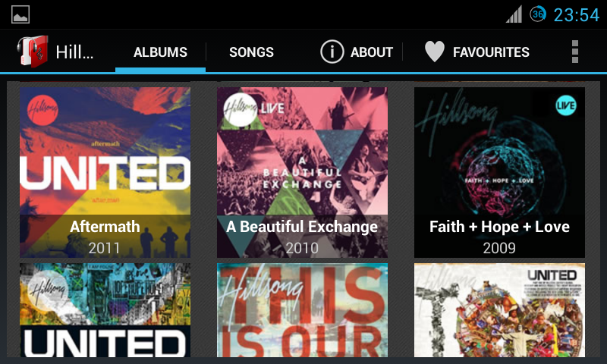Open the Aftermath 2011 album
This screenshot has height=364, width=607.
point(105,172)
